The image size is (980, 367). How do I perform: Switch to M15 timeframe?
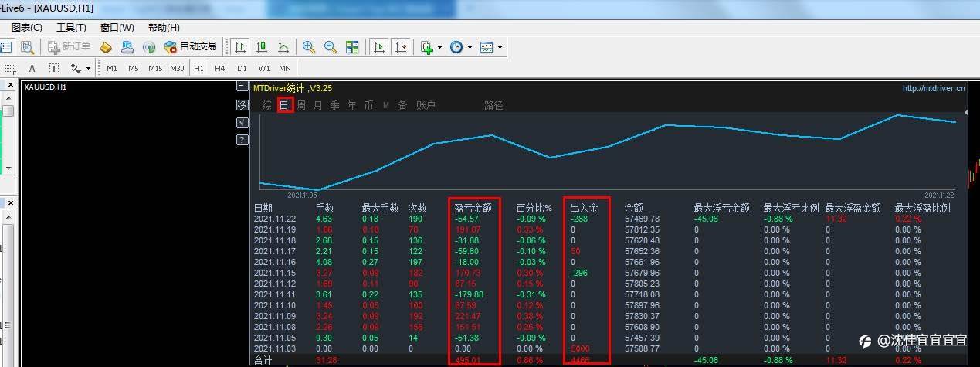[x=155, y=68]
